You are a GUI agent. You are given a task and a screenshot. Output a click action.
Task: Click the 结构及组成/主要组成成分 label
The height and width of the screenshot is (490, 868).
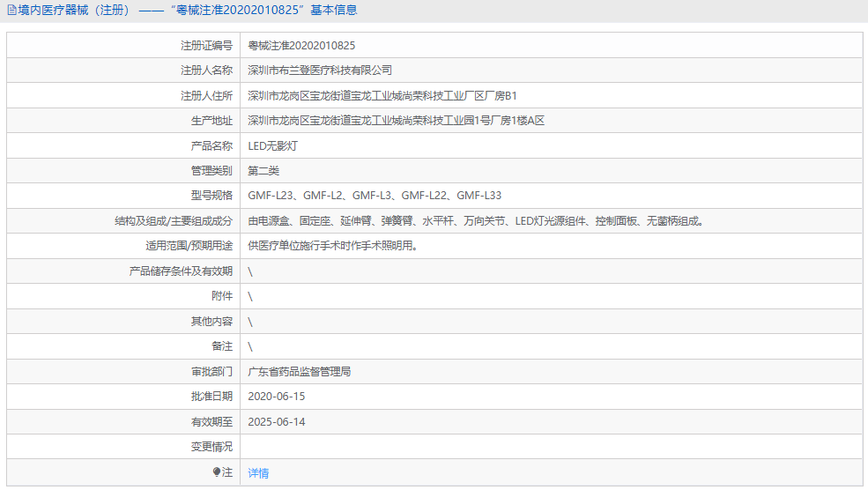[174, 221]
